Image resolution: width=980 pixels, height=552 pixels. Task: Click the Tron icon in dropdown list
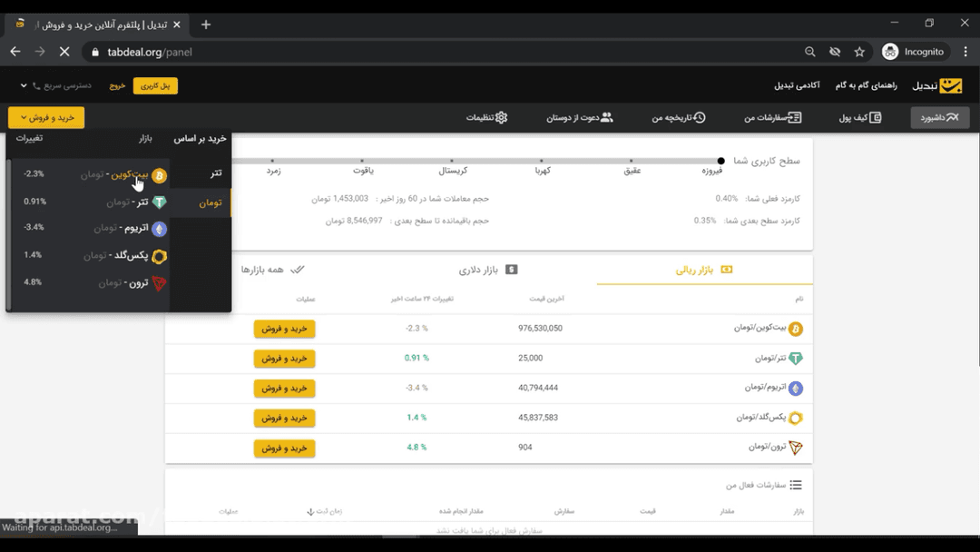pyautogui.click(x=160, y=284)
